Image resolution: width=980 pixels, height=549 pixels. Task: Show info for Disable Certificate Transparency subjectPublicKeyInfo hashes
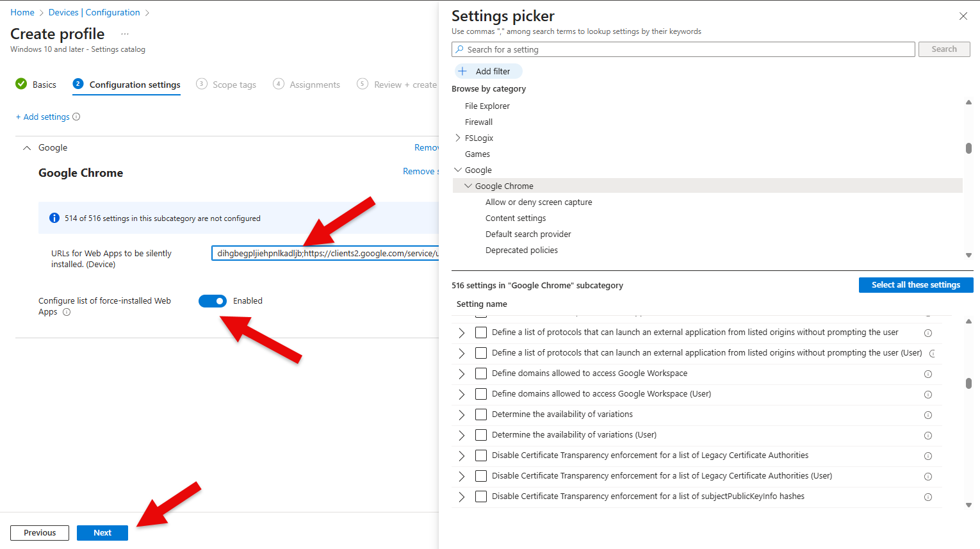click(x=928, y=497)
